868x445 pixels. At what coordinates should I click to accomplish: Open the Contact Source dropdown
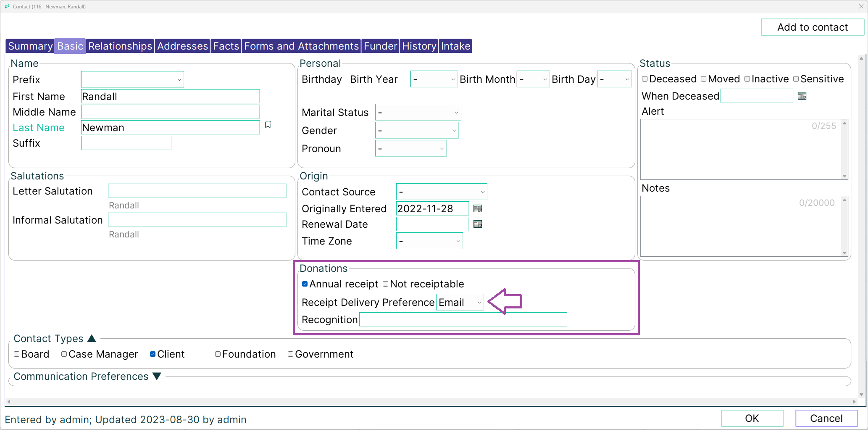pos(442,192)
